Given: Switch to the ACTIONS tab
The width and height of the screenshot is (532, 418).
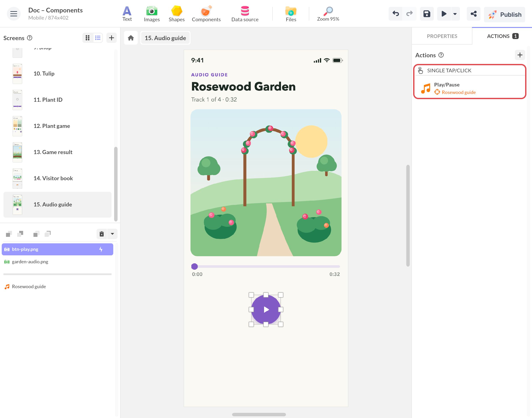Looking at the screenshot, I should pos(502,36).
